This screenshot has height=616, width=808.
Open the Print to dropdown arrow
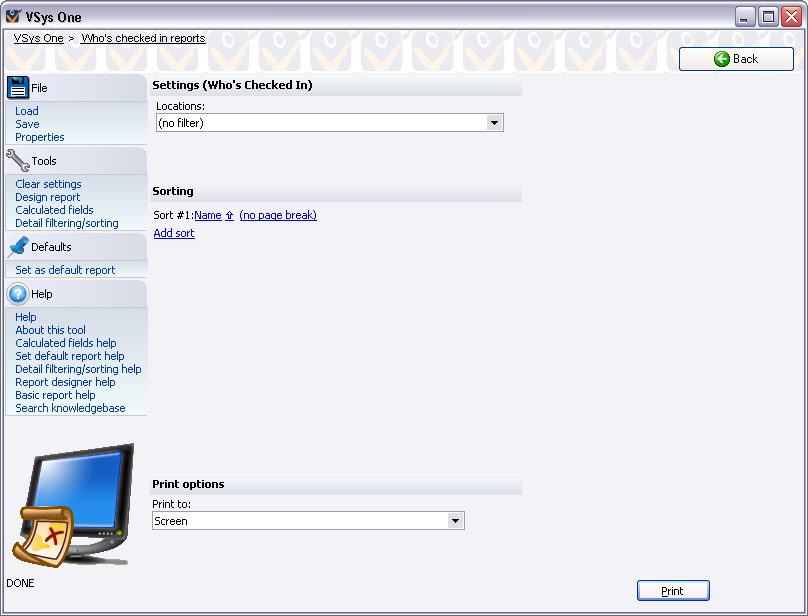[455, 521]
